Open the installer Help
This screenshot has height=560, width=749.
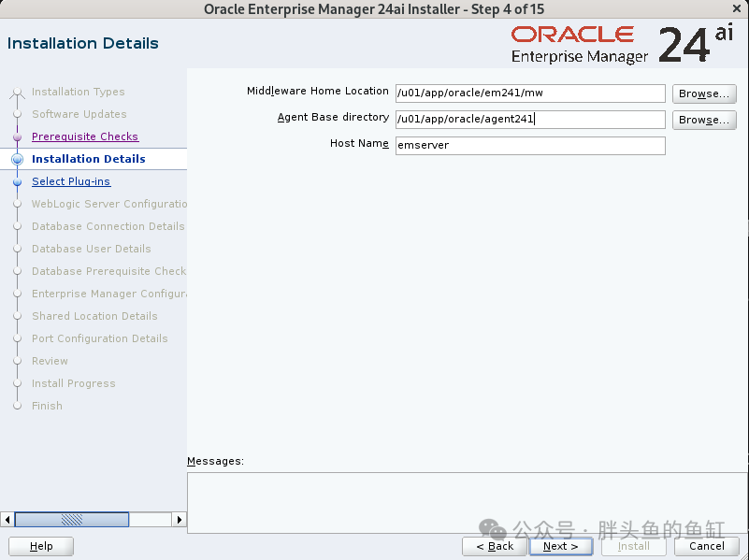41,546
